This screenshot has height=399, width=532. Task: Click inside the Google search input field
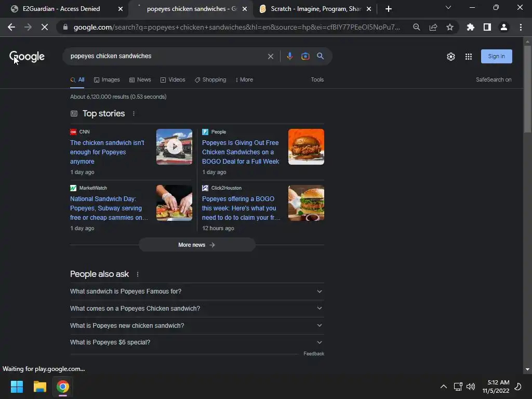[x=166, y=56]
